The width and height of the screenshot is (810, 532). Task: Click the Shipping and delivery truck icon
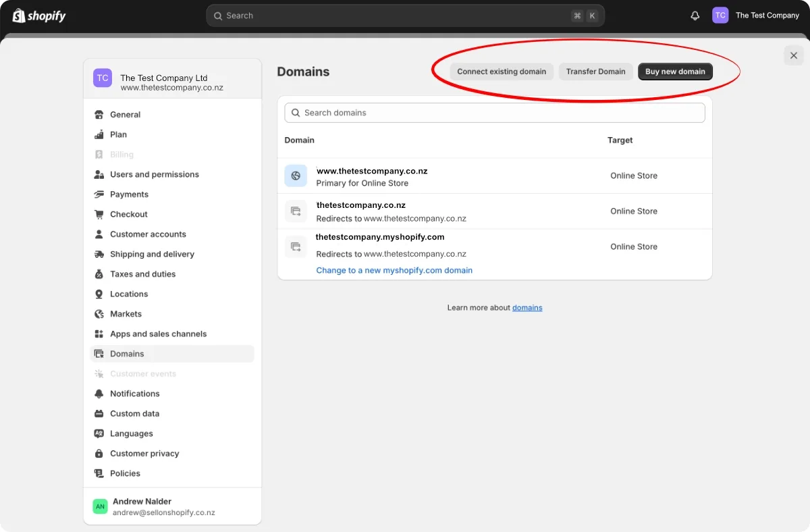(x=99, y=254)
